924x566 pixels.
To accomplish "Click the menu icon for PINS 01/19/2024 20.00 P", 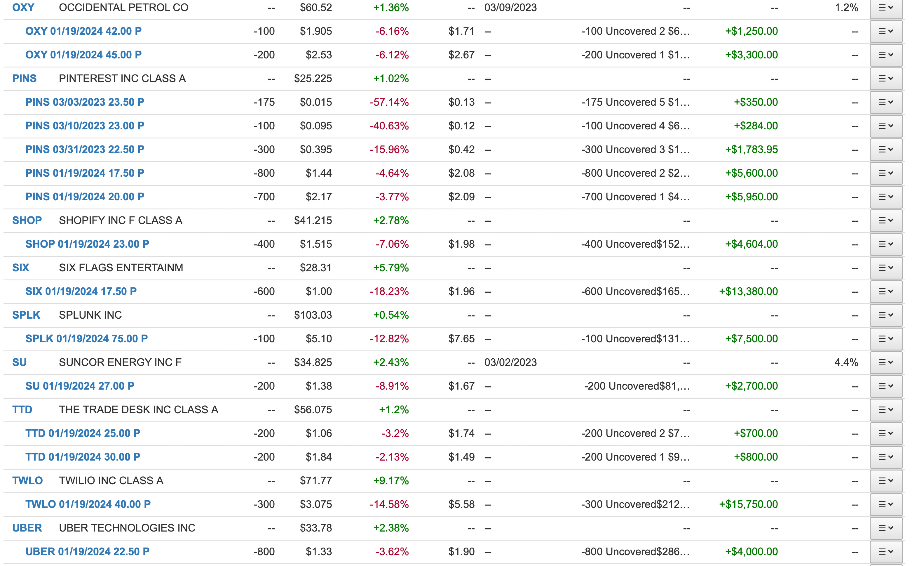I will point(886,197).
